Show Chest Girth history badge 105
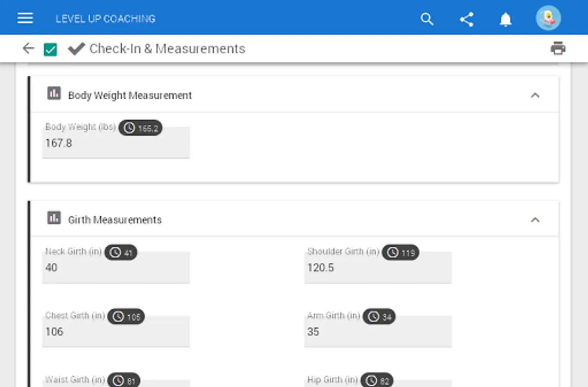 126,316
